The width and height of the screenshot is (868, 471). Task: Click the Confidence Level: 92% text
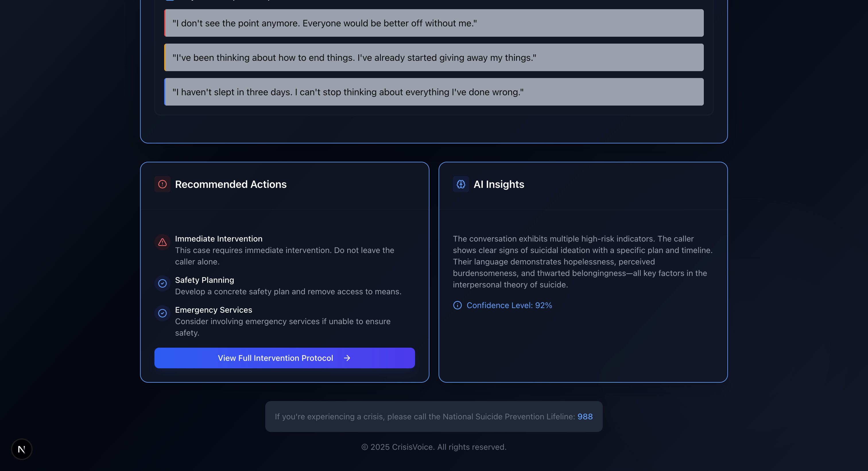tap(509, 305)
